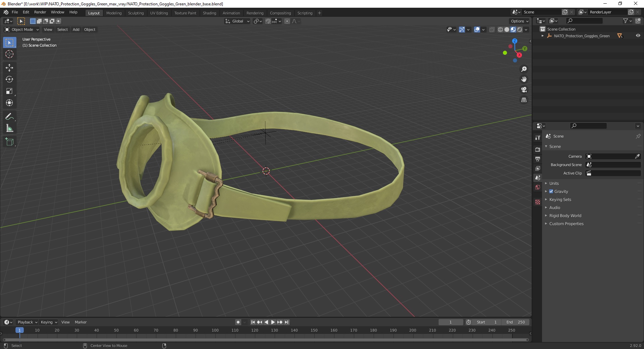
Task: Pick the Scale tool
Action: (9, 91)
